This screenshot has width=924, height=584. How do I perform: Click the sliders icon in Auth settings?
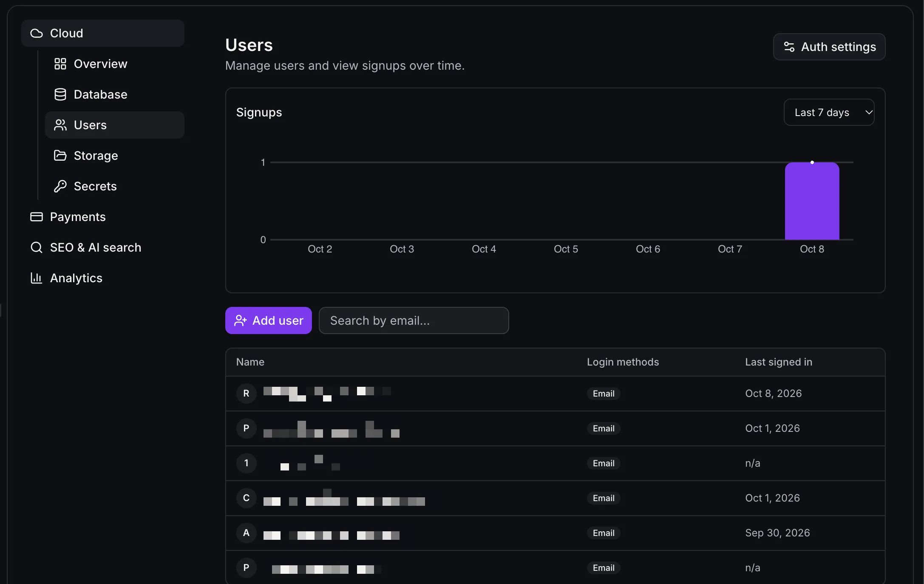click(789, 47)
